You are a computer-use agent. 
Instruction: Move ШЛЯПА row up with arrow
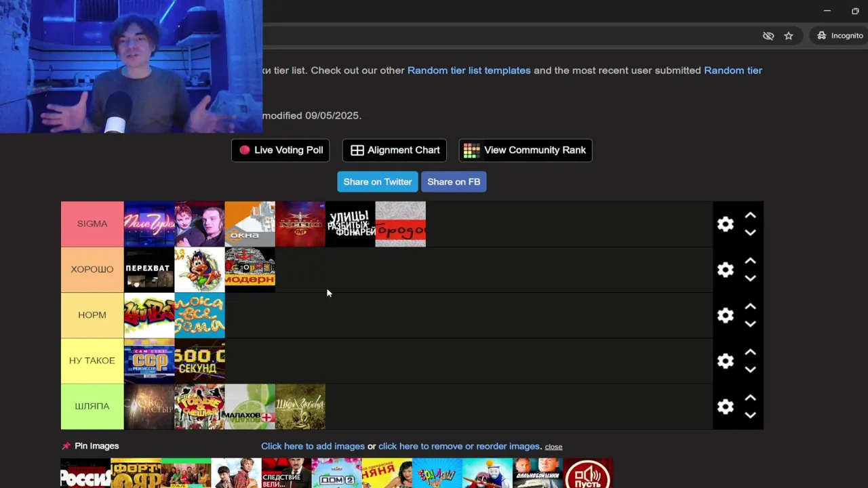(x=750, y=397)
